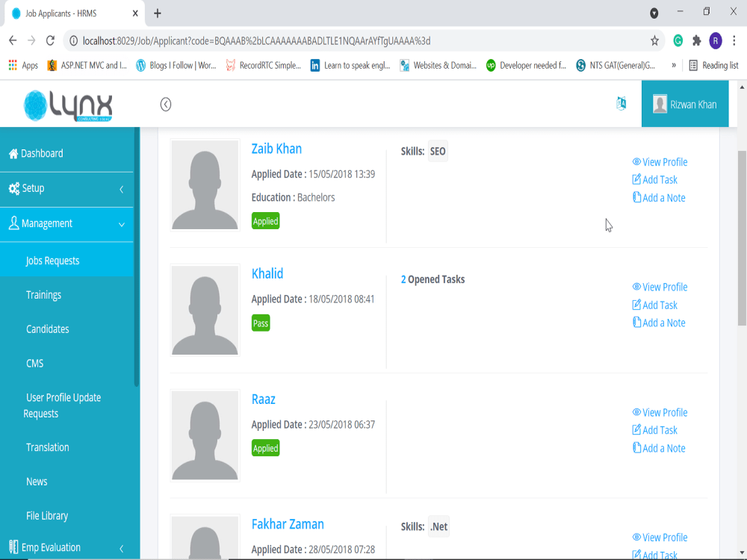Screen dimensions: 747x560
Task: Add a Note for Raaz
Action: pyautogui.click(x=659, y=448)
